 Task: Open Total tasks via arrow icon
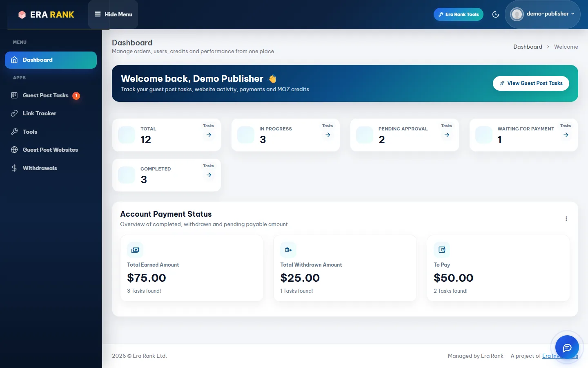(x=209, y=135)
